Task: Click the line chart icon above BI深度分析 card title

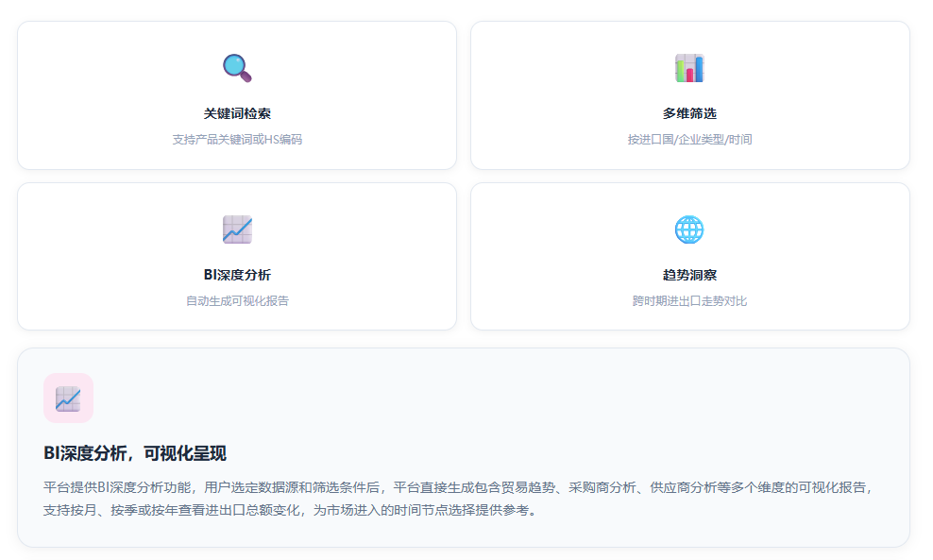Action: point(237,229)
